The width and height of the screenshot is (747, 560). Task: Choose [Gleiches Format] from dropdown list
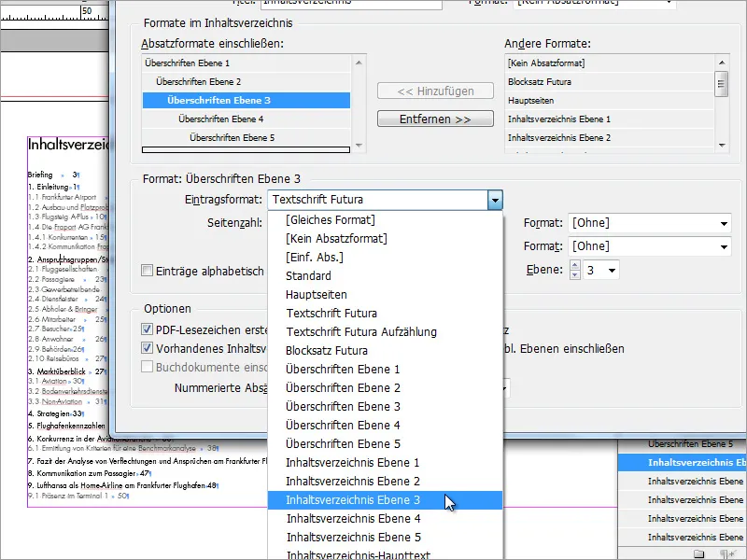click(x=385, y=220)
